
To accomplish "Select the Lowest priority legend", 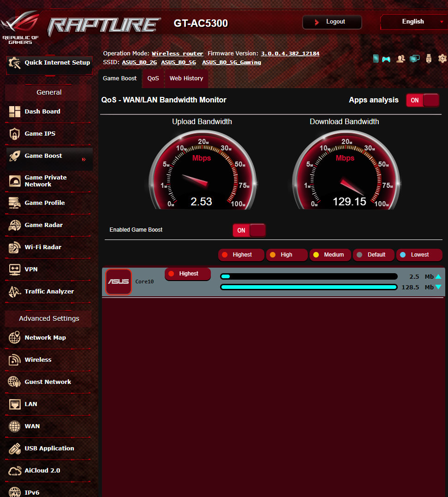I will click(x=419, y=255).
